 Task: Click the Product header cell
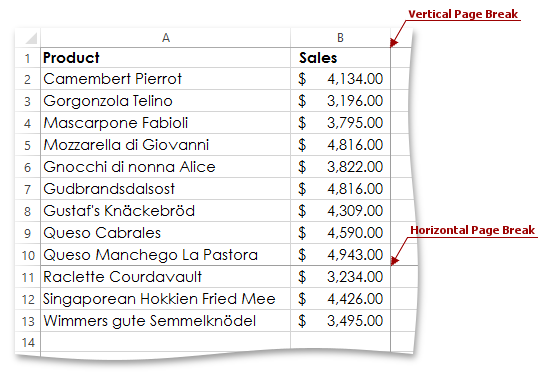point(166,58)
